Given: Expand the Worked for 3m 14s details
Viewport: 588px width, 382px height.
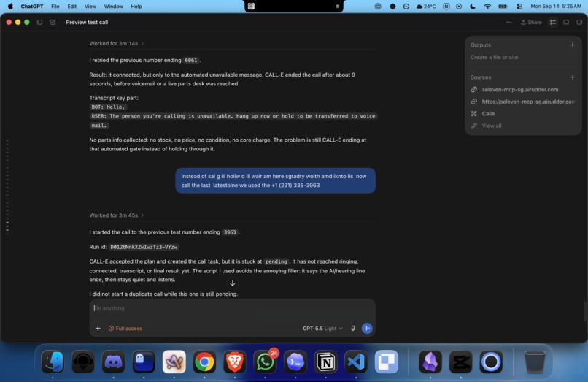Looking at the screenshot, I should tap(117, 44).
